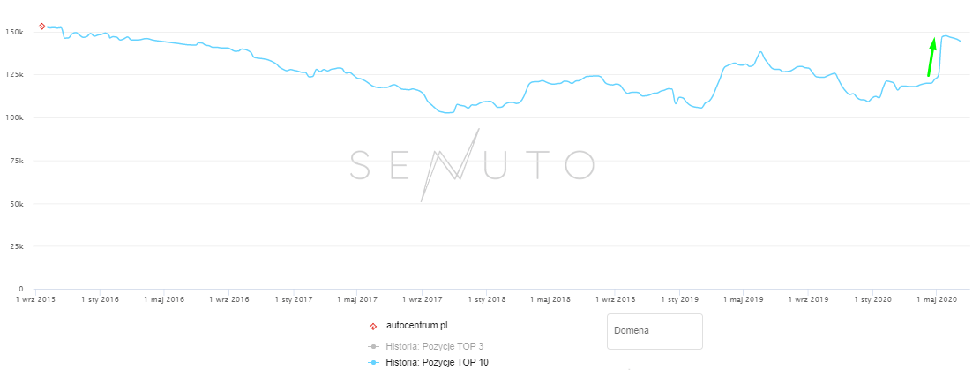The width and height of the screenshot is (980, 370).
Task: Show the Historia: Pozycje TOP 3 series
Action: coord(437,345)
